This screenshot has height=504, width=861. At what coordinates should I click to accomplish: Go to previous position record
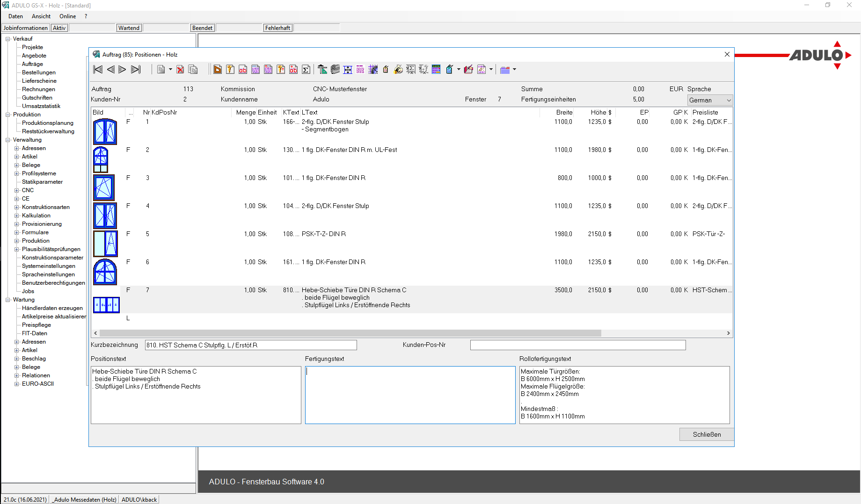click(110, 70)
